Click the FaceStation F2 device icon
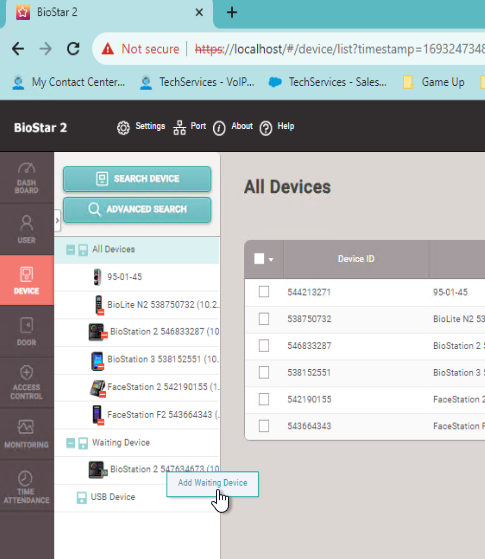This screenshot has width=485, height=559. 97,415
